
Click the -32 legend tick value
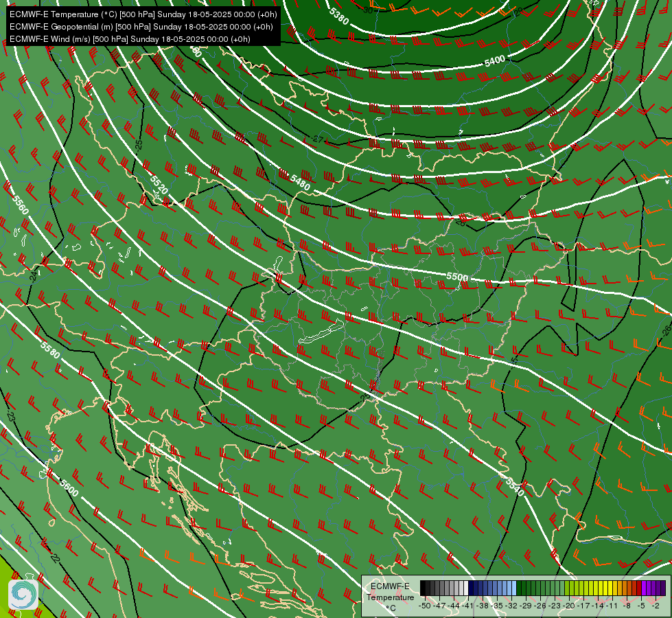511,606
